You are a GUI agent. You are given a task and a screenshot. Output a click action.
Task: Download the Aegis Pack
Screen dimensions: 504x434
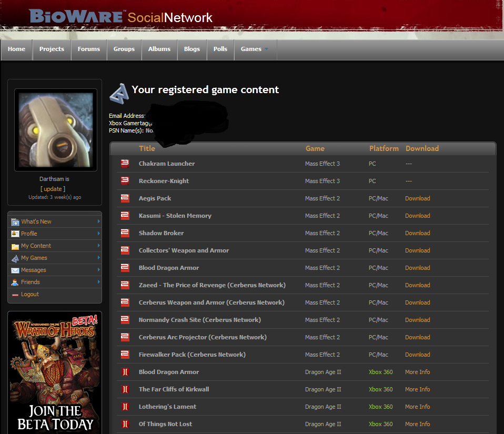click(x=417, y=198)
